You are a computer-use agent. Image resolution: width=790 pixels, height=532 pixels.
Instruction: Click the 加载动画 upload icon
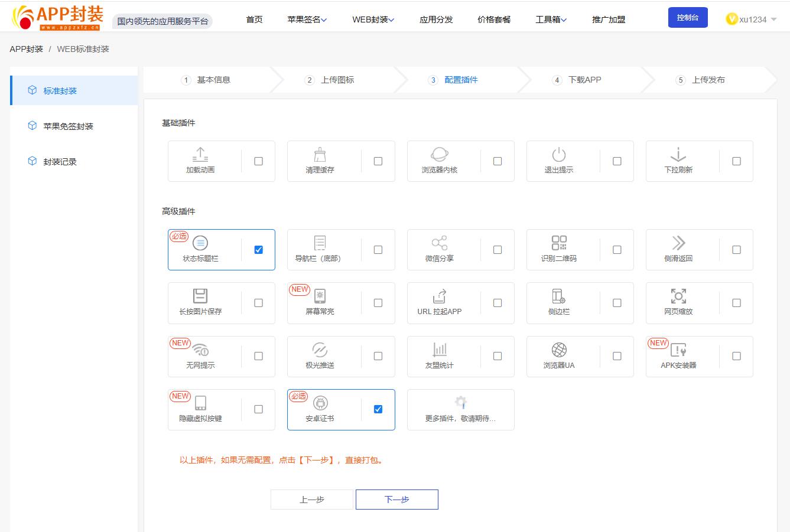(x=200, y=155)
